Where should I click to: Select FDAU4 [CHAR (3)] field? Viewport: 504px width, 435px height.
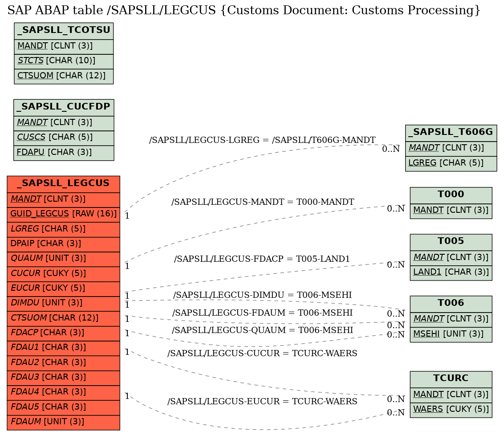click(63, 393)
